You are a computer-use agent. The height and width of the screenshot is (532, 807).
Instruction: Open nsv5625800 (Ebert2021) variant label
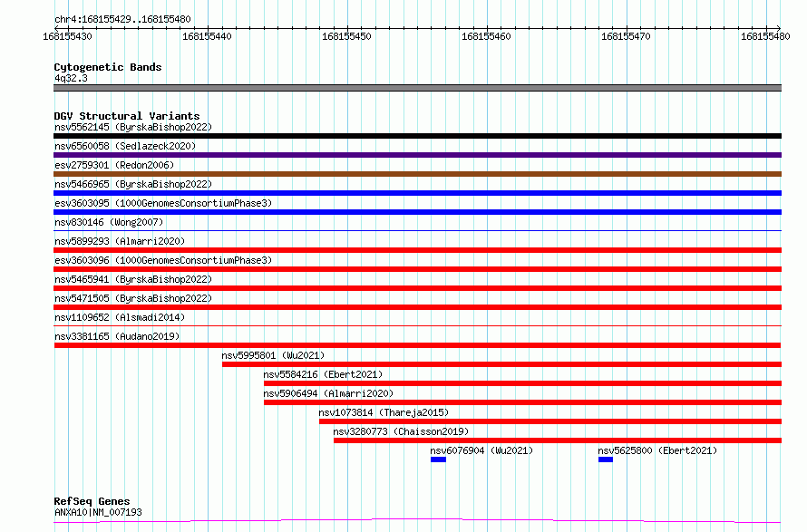(657, 450)
